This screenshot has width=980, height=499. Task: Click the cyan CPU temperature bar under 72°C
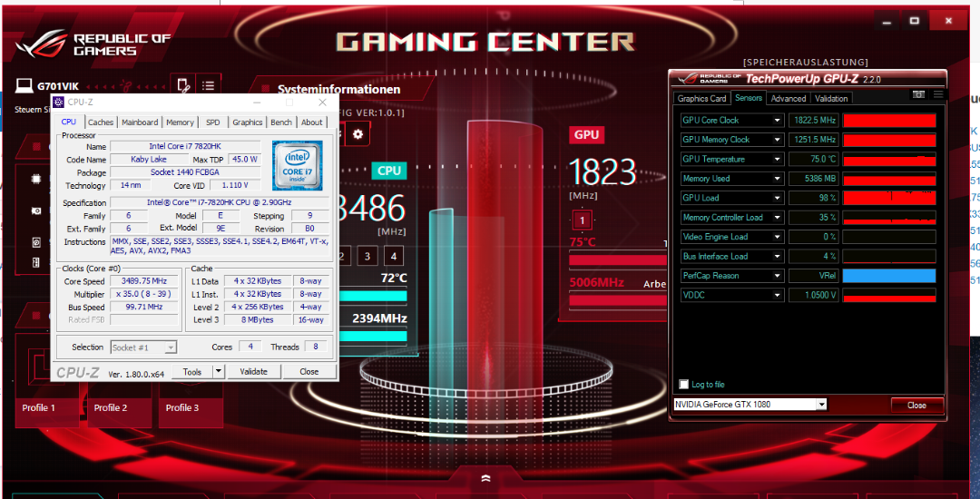coord(373,297)
